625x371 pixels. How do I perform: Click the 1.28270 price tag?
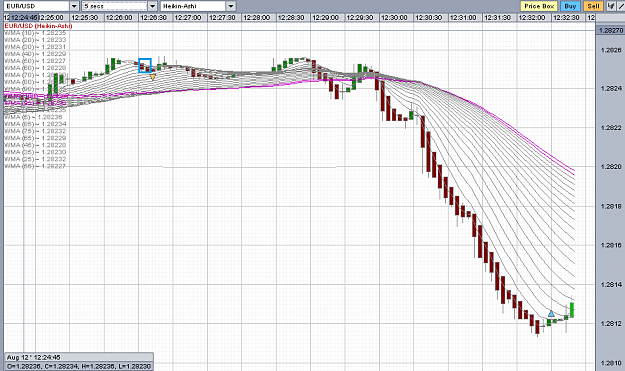click(610, 30)
